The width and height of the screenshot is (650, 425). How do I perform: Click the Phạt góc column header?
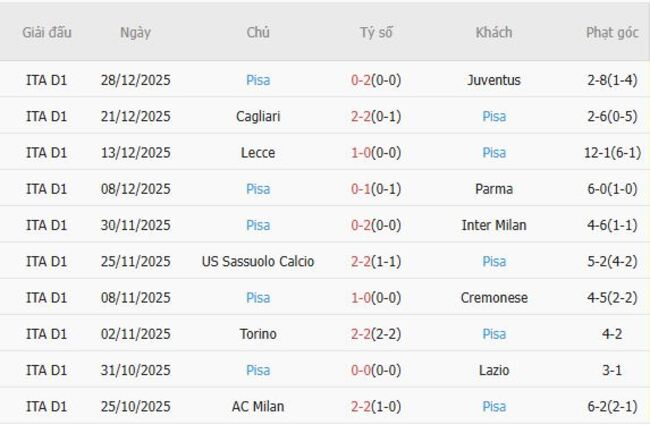click(x=612, y=32)
